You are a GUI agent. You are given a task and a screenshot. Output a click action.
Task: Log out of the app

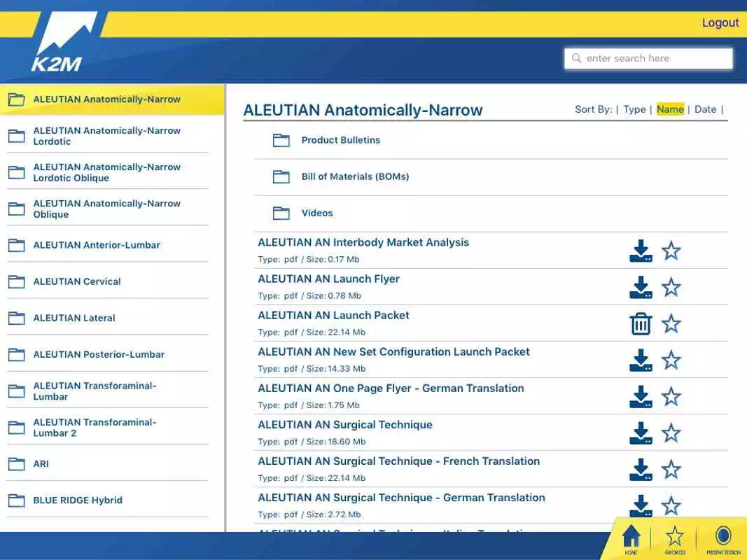click(x=720, y=22)
